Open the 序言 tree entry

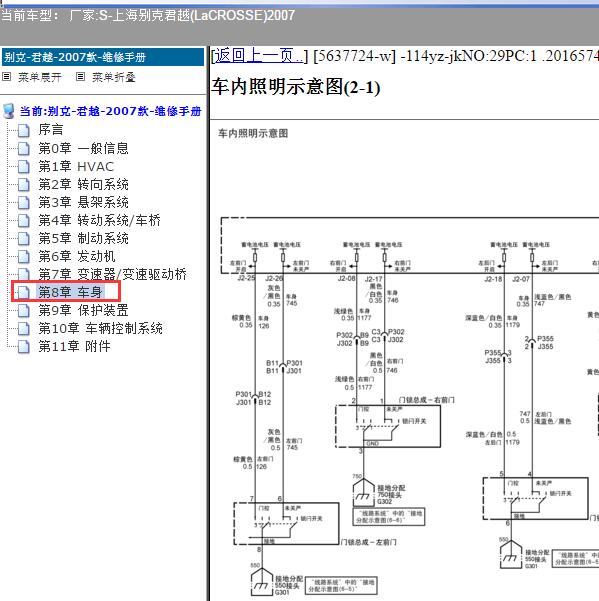coord(51,130)
